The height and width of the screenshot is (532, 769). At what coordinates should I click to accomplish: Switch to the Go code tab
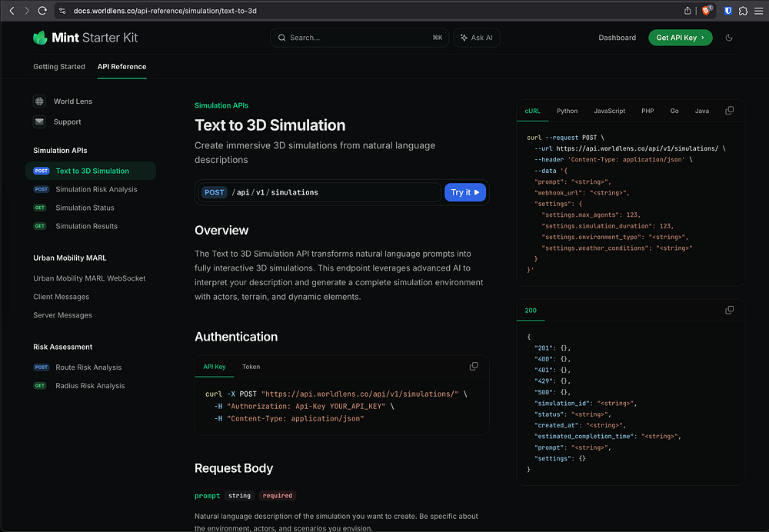[x=674, y=111]
